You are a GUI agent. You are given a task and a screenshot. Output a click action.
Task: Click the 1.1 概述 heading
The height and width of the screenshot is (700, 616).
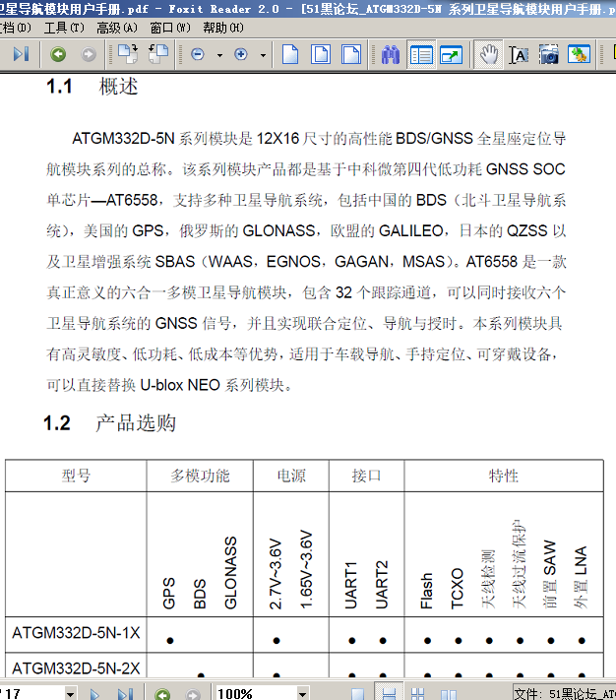point(92,87)
